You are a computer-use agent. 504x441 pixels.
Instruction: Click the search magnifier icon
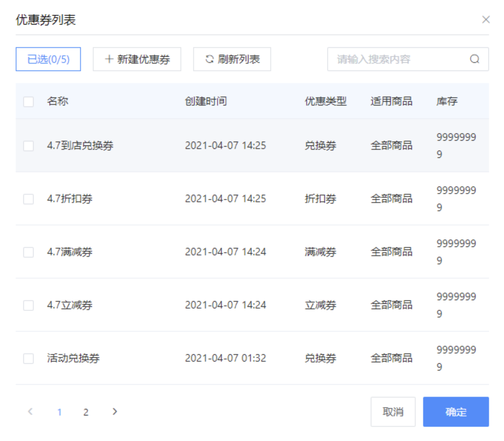[474, 59]
